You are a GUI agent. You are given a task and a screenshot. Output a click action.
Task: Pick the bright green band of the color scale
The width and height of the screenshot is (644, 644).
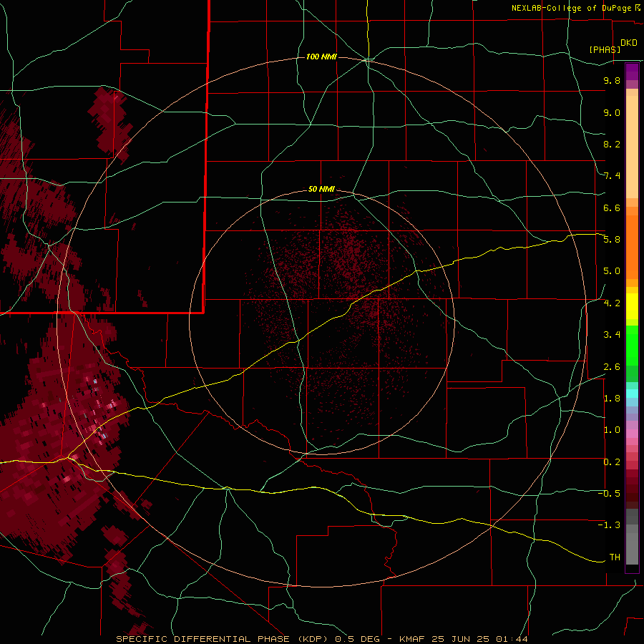(632, 344)
